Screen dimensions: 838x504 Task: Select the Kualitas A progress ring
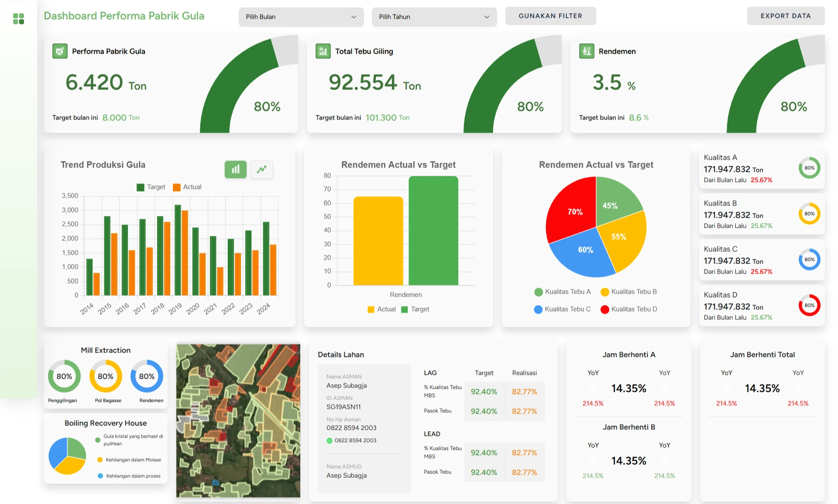(810, 168)
